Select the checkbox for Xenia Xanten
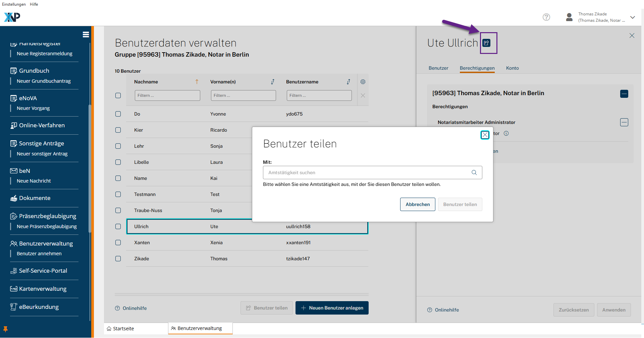644x338 pixels. pyautogui.click(x=118, y=243)
